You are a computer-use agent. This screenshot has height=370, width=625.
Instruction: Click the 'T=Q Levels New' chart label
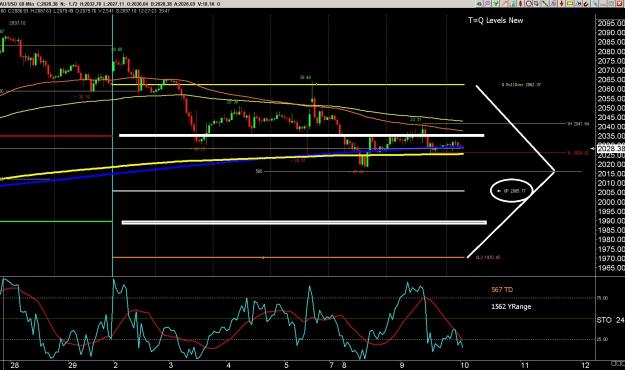point(495,20)
